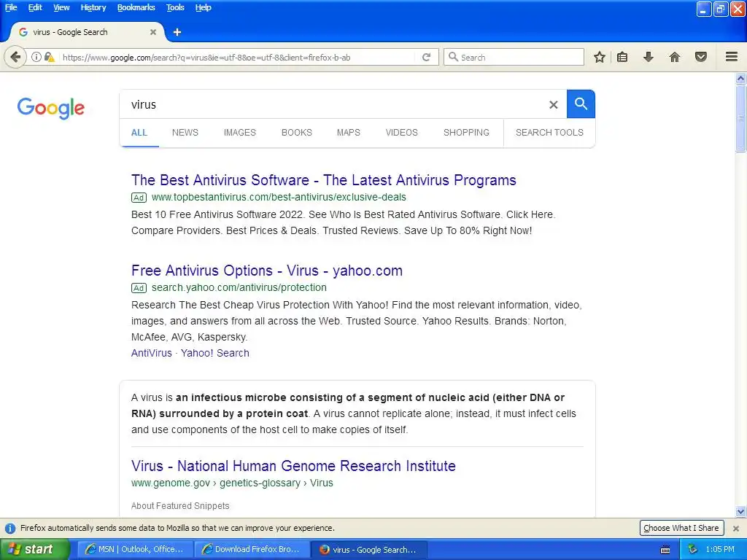Click in the Firefox address bar URL
The image size is (747, 560).
pos(236,57)
